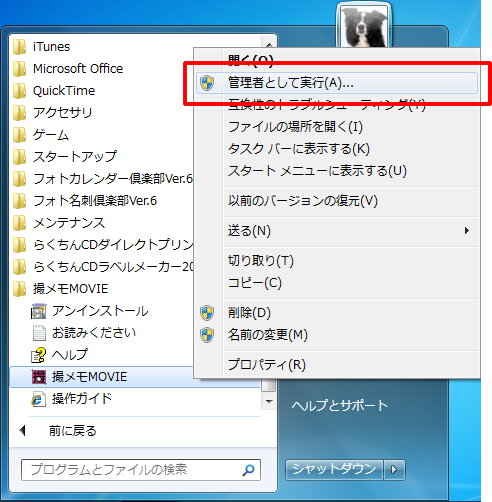The image size is (492, 502).
Task: Click the QuickTime folder icon
Action: (x=20, y=91)
